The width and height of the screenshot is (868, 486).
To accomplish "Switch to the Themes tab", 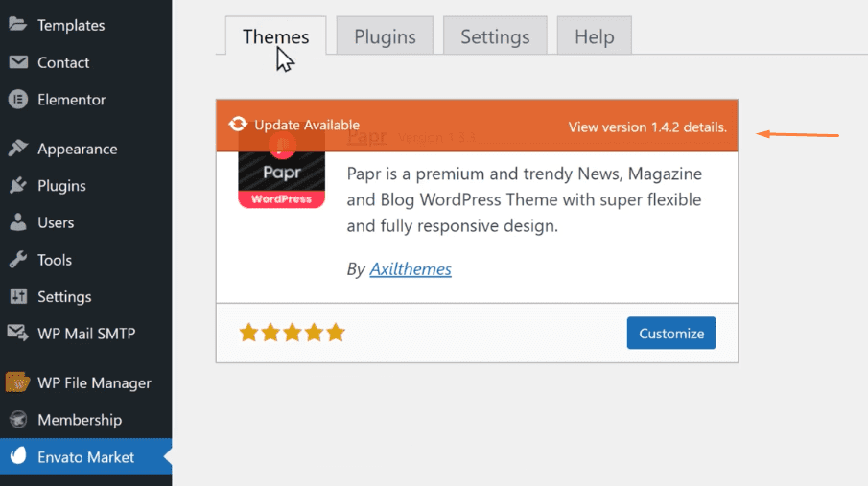I will coord(275,36).
